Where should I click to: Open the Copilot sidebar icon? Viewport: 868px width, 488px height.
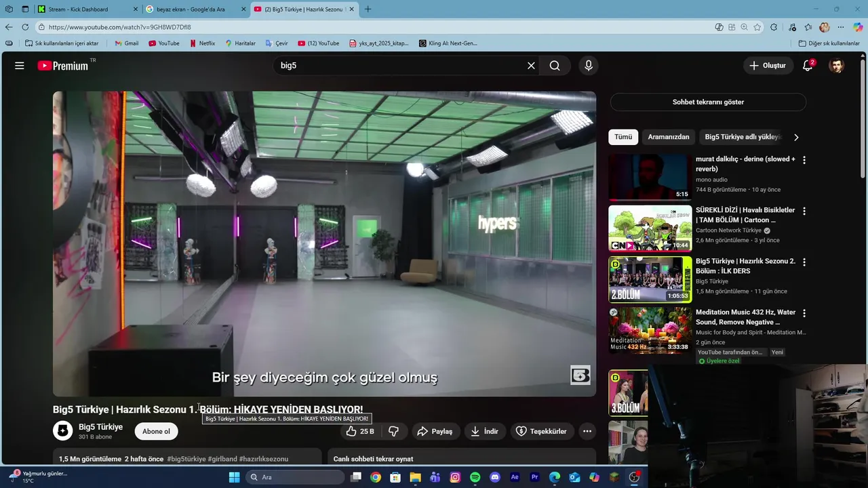pyautogui.click(x=858, y=27)
